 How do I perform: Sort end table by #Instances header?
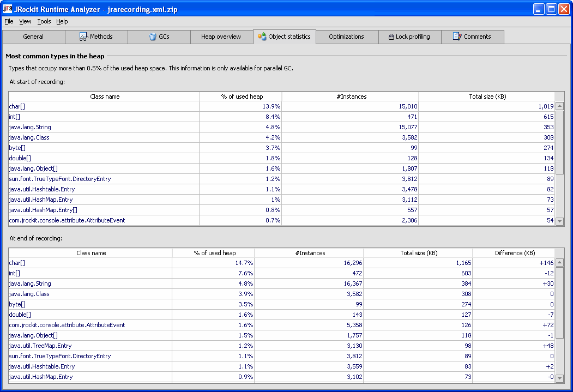(310, 253)
